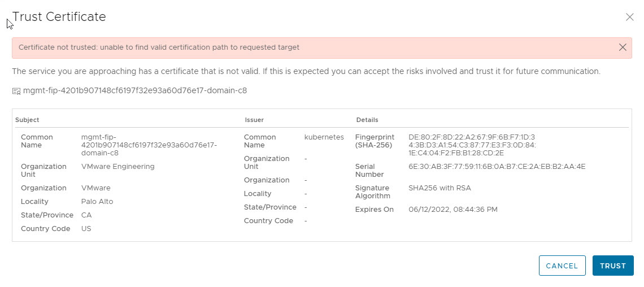Screen dimensions: 644x287
Task: Select the Subject column header
Action: 27,120
